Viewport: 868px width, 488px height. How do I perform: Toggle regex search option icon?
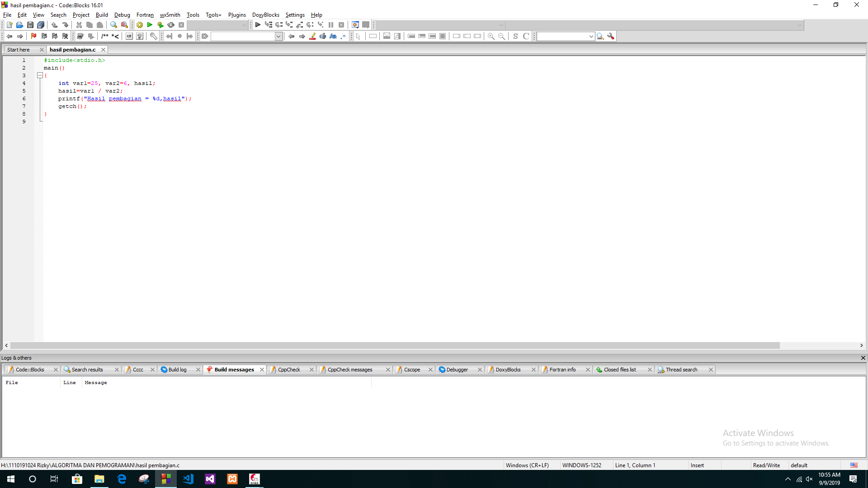[x=344, y=36]
